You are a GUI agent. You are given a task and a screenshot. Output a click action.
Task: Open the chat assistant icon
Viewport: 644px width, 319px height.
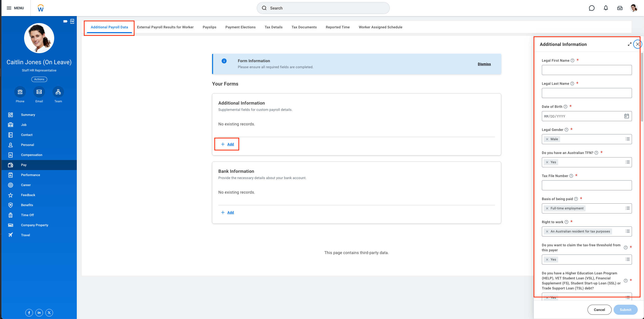click(592, 8)
